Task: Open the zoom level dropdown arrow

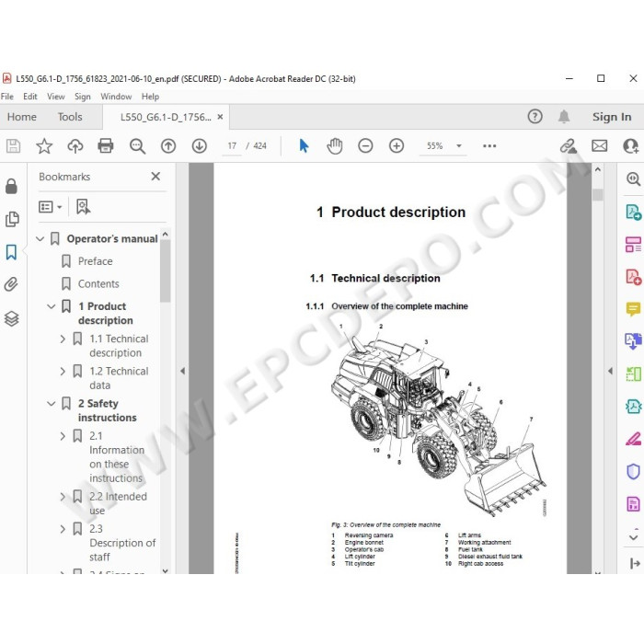Action: tap(459, 145)
